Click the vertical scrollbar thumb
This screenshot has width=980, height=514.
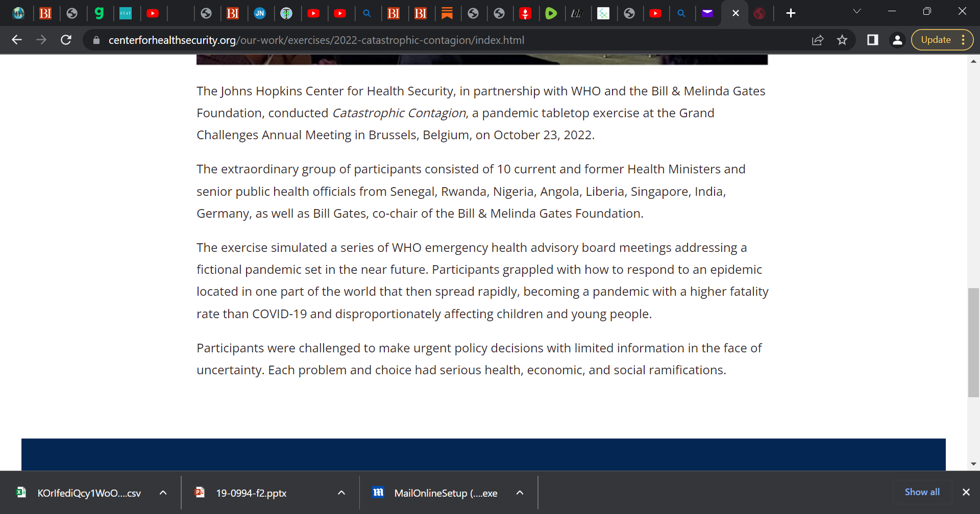[973, 343]
